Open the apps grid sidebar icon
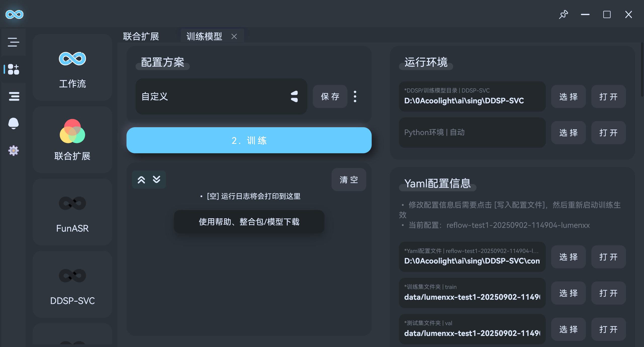The height and width of the screenshot is (347, 644). [x=14, y=69]
